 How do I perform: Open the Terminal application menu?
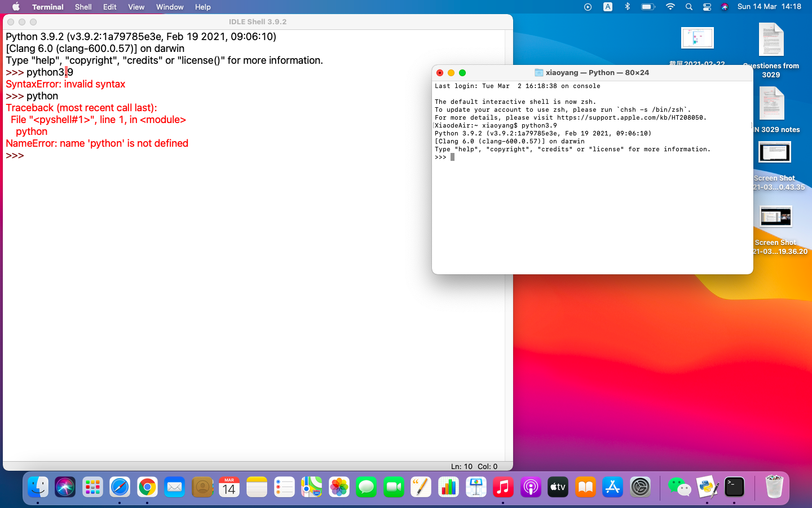47,7
